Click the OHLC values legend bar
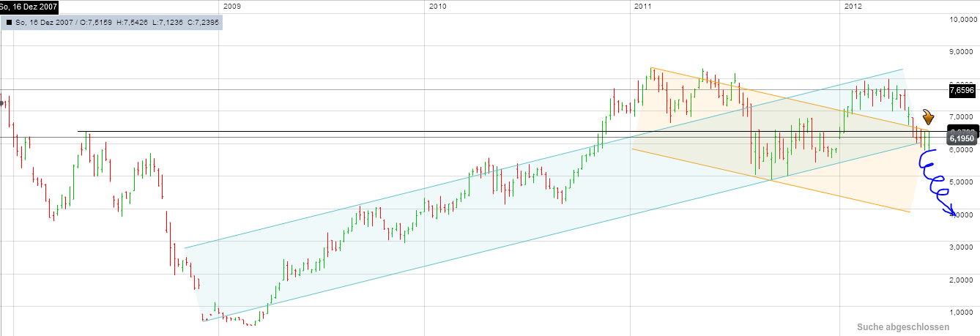This screenshot has height=336, width=980. [x=110, y=23]
